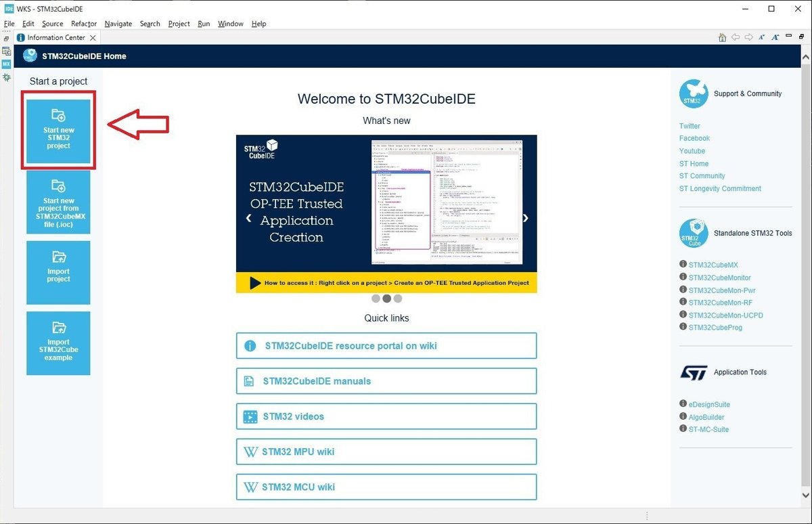This screenshot has width=812, height=524.
Task: Open the MX Device Configuration icon in sidebar
Action: 6,64
